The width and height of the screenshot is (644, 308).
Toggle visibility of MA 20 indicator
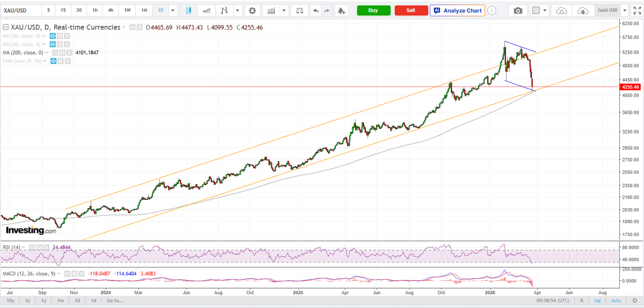point(53,44)
